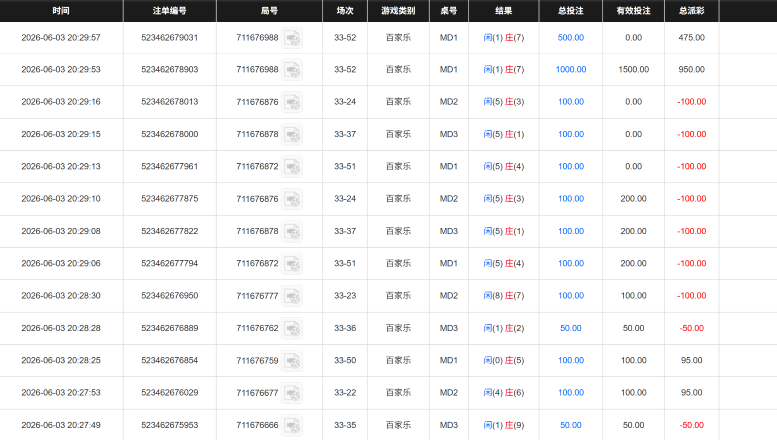This screenshot has height=440, width=777.
Task: Open 50.00 bet link for 523462676889
Action: point(571,328)
